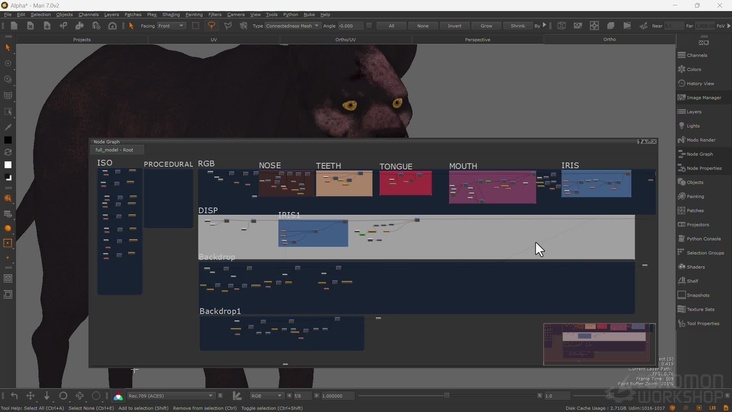This screenshot has width=732, height=412.
Task: Click the Save Project icon in the toolbar
Action: click(47, 26)
